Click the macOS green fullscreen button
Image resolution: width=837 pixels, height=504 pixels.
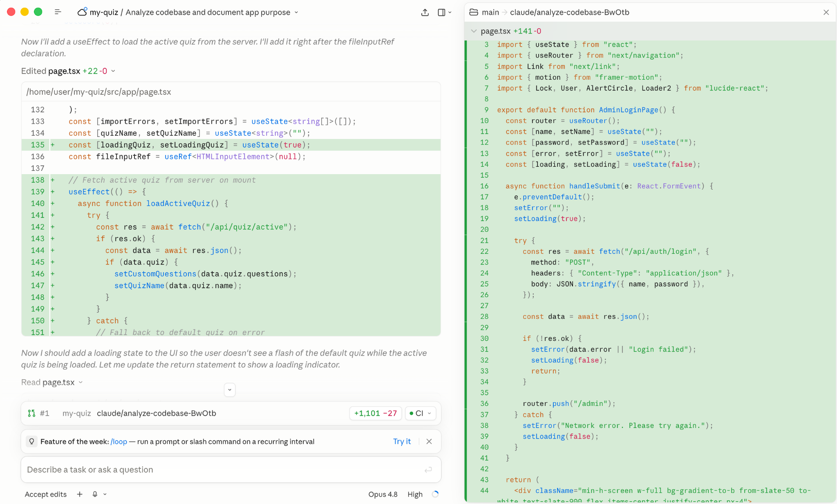click(38, 12)
